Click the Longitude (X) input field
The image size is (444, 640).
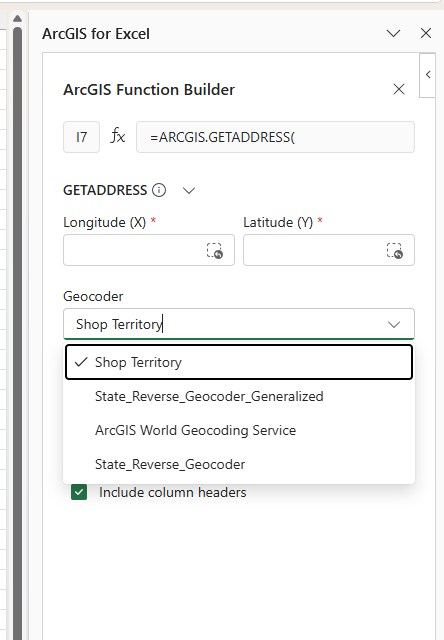click(x=149, y=250)
